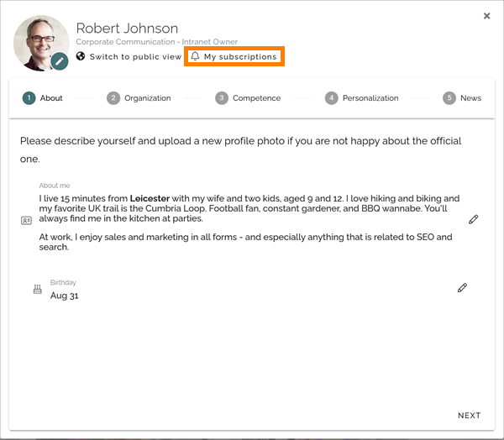
Task: Click the bold word Leicester
Action: [x=150, y=198]
